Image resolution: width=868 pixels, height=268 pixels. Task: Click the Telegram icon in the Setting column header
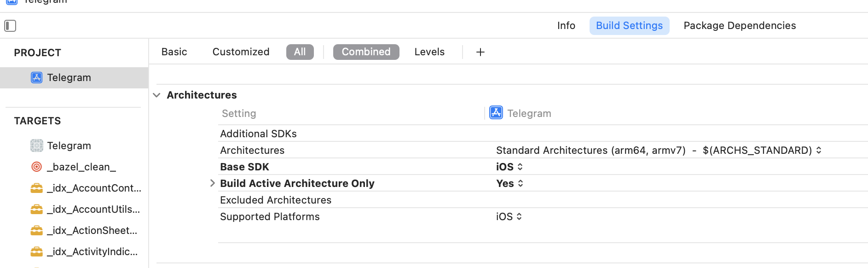(x=496, y=113)
